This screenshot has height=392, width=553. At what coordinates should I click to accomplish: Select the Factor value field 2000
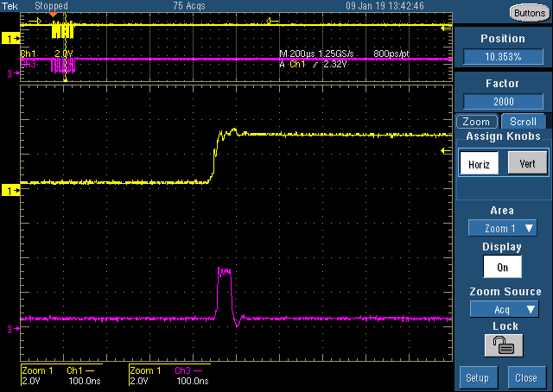[503, 102]
